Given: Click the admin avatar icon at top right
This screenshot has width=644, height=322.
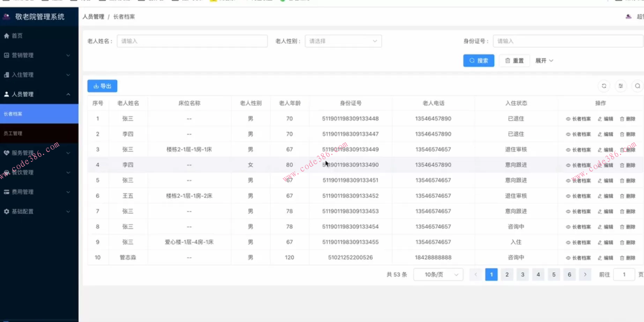Looking at the screenshot, I should pyautogui.click(x=628, y=16).
